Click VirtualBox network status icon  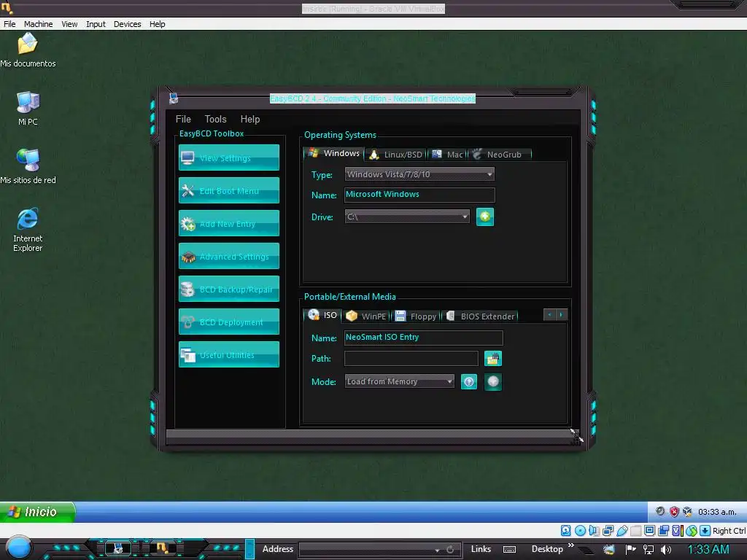(608, 531)
